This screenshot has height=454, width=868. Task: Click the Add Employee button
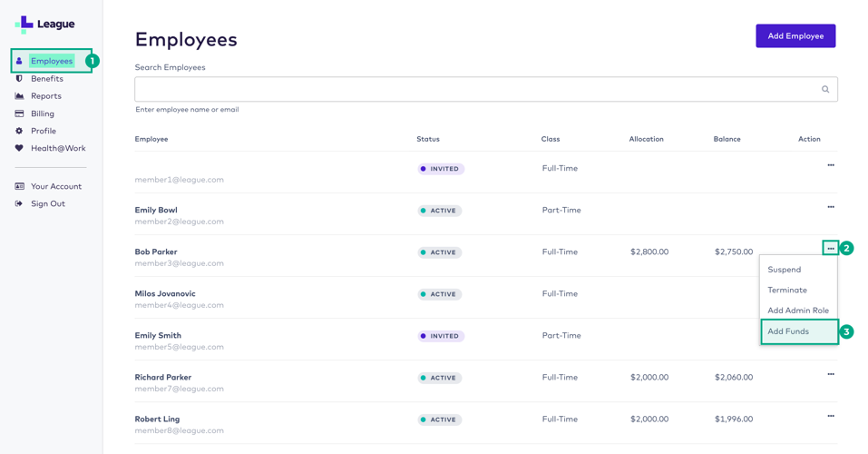pyautogui.click(x=795, y=36)
